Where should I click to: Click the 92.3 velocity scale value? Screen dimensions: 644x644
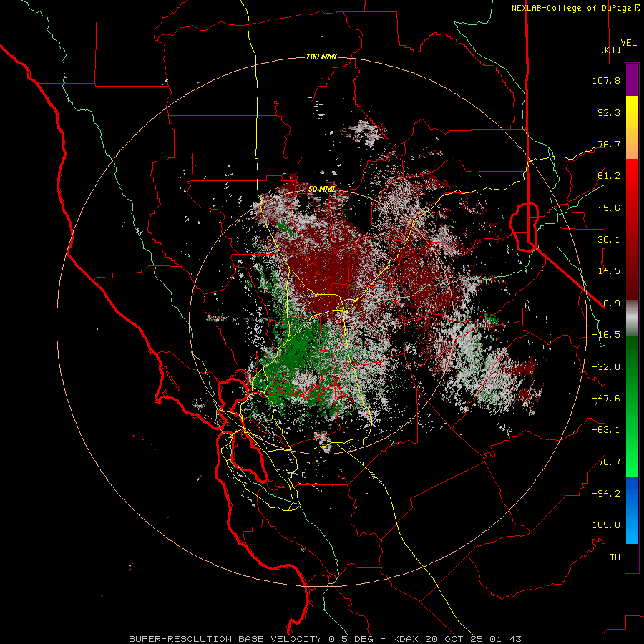tap(609, 112)
